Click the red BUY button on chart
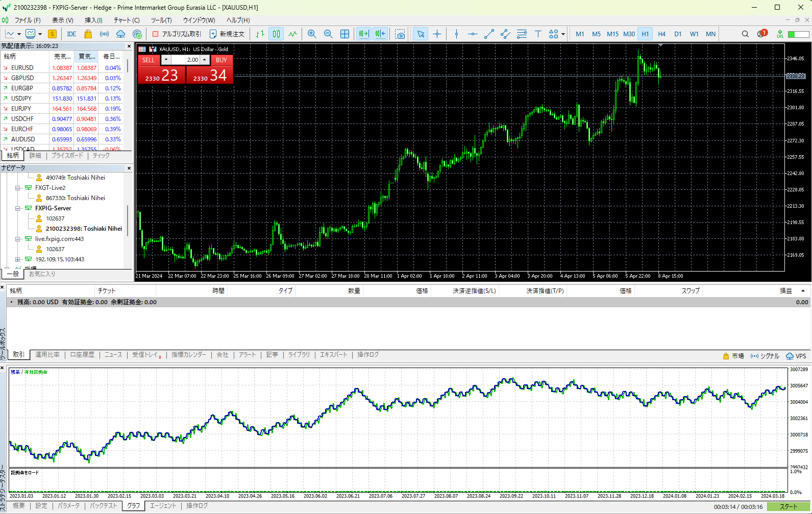The height and width of the screenshot is (514, 812). (221, 60)
